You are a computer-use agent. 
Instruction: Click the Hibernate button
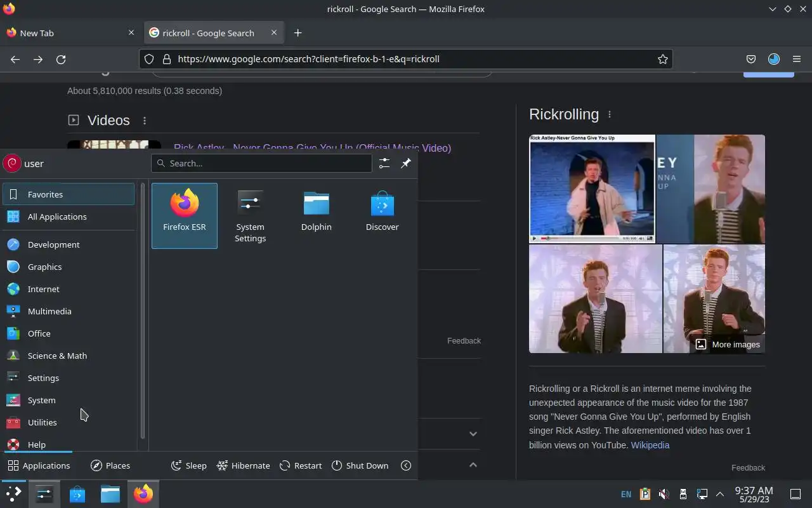[244, 465]
